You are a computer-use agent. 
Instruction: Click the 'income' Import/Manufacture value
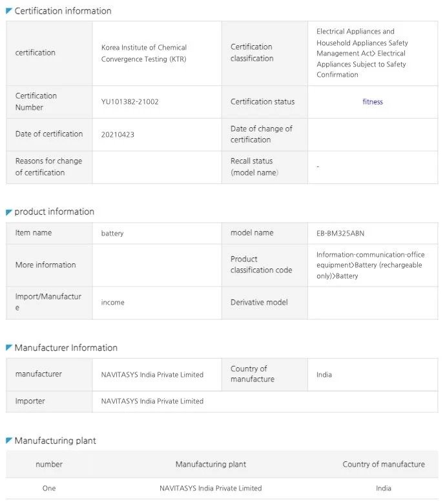pos(113,303)
